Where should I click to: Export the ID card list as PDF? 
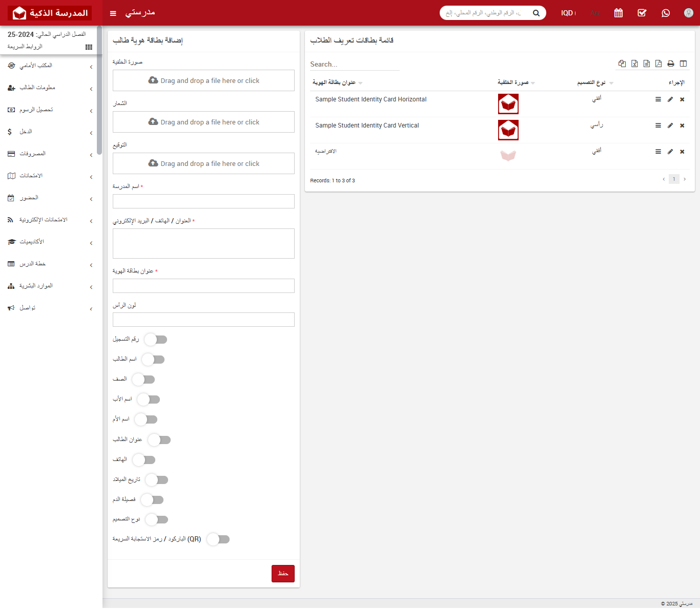658,64
